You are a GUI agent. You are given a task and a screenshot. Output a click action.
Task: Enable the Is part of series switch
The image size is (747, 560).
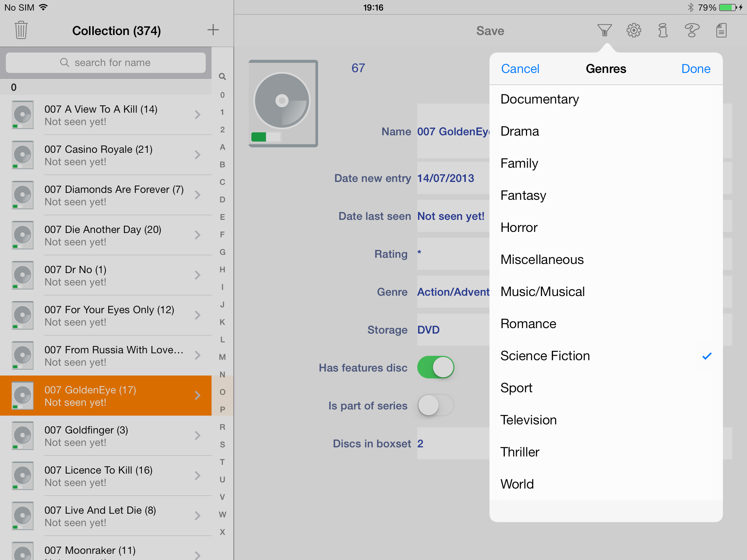436,405
